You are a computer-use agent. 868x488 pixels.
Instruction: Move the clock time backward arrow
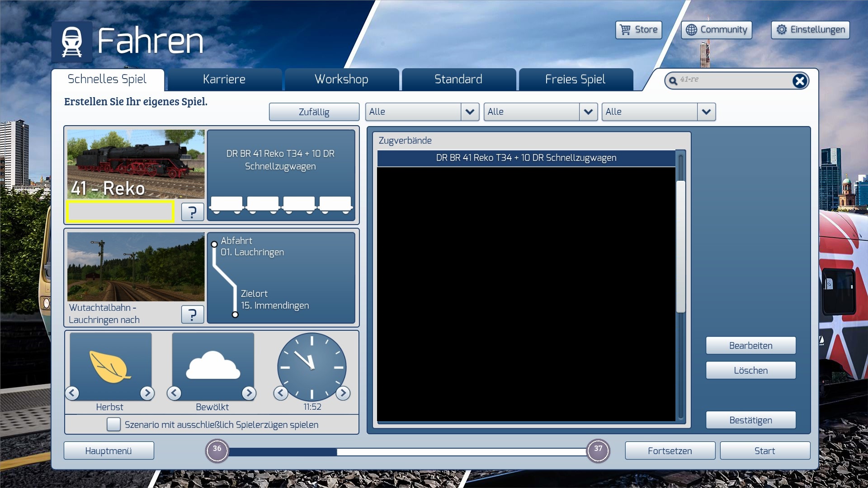pos(281,393)
